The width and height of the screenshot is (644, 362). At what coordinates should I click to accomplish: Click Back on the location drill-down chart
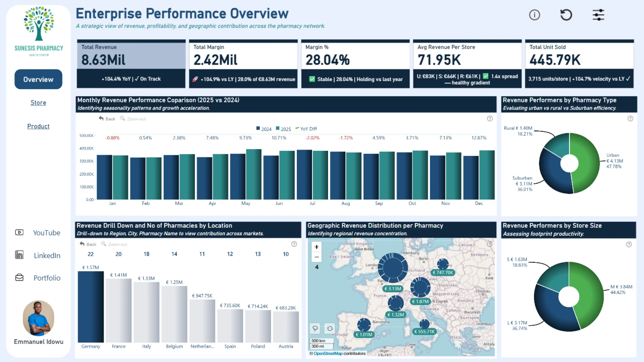coord(88,244)
